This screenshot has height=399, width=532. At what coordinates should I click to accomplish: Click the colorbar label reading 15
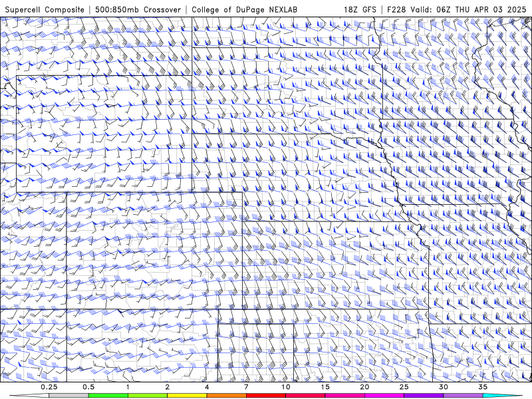click(325, 387)
